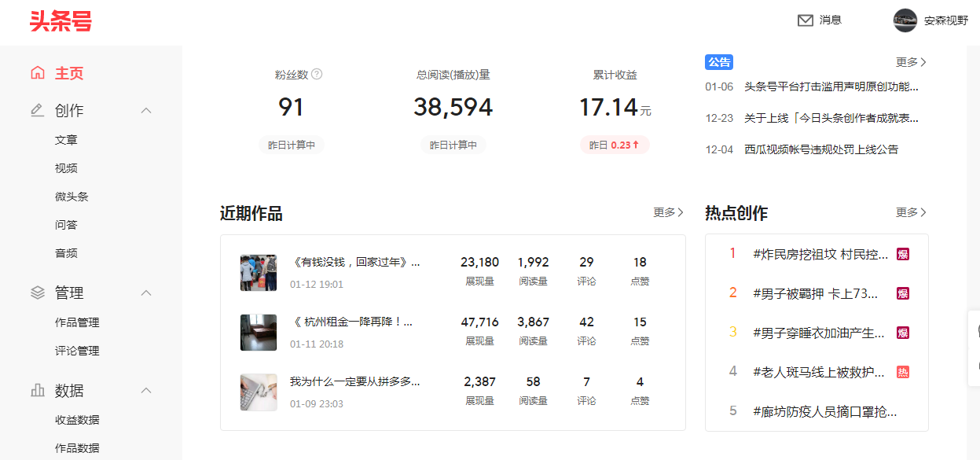Image resolution: width=980 pixels, height=460 pixels.
Task: Open article 《杭州租金一降再降！
Action: [x=351, y=322]
